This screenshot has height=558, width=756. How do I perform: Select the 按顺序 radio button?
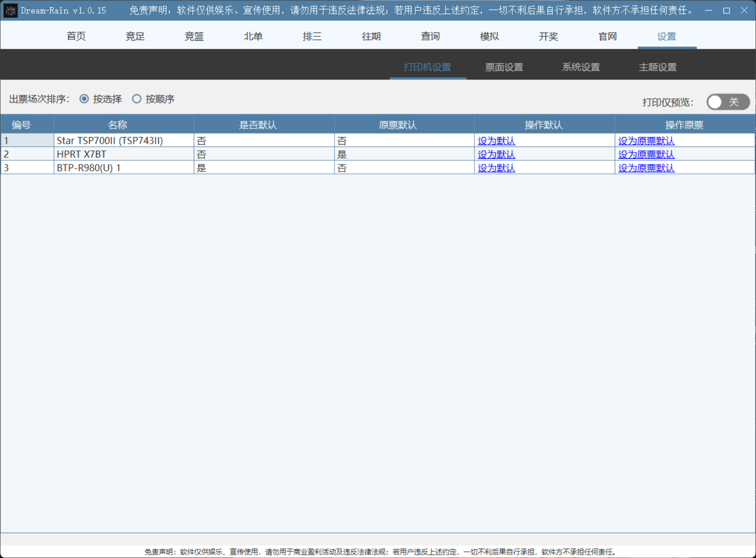pos(137,99)
